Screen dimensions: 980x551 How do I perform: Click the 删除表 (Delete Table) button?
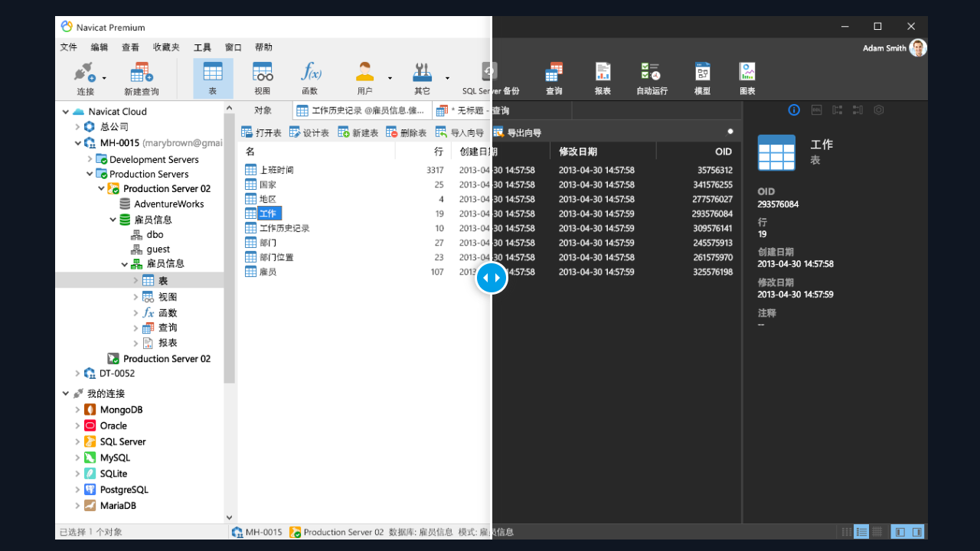(x=411, y=132)
